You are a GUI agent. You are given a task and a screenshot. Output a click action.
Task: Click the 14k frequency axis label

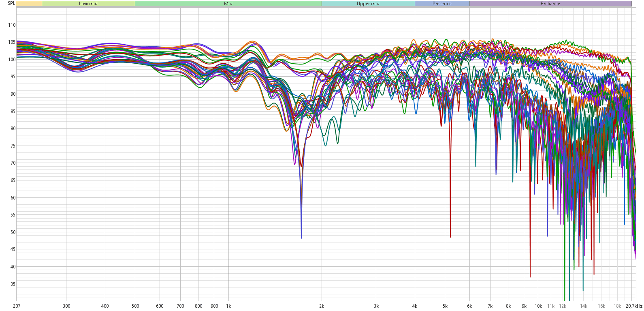click(584, 306)
